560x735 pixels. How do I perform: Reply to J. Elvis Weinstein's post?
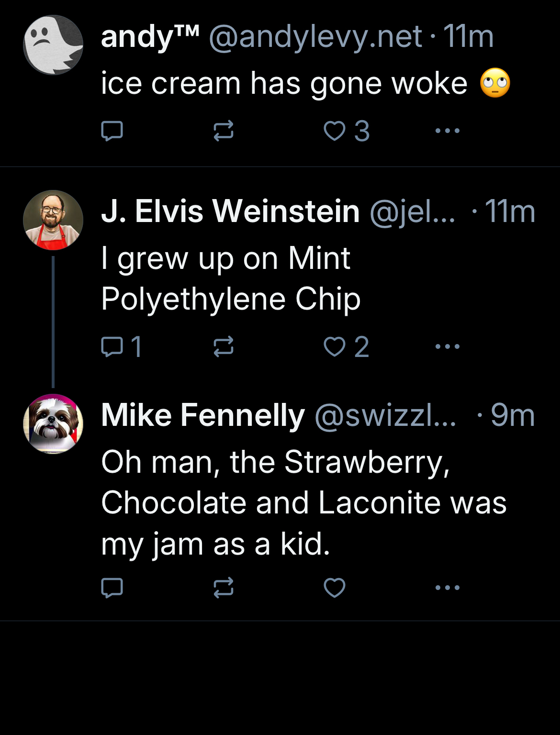[112, 346]
